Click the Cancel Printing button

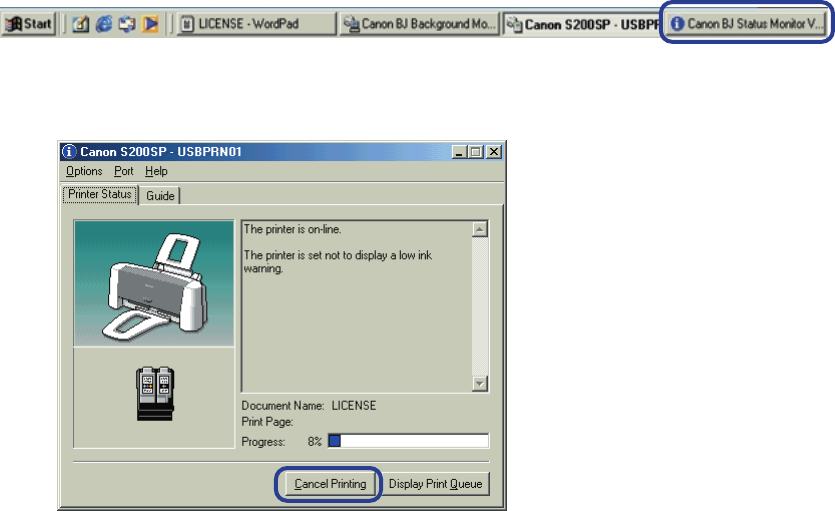coord(330,484)
